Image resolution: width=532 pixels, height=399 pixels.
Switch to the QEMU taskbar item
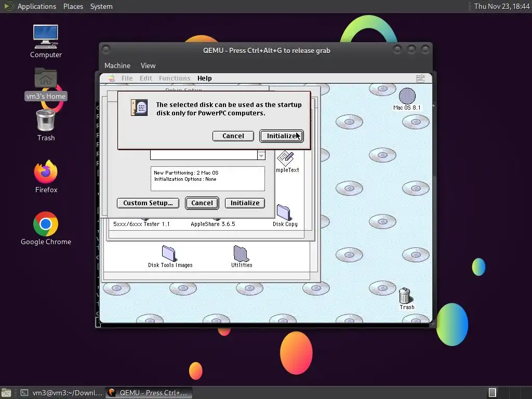(149, 393)
